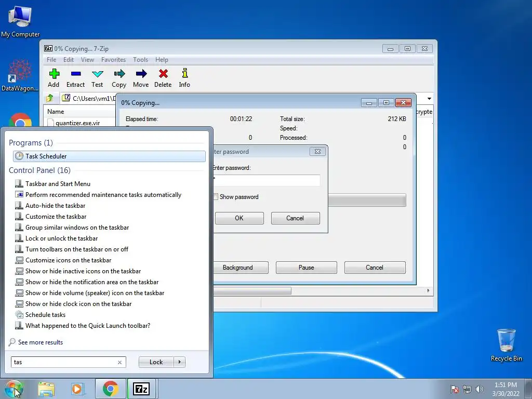Click the horizontal scrollbar in 7-Zip file list
Viewport: 532px width, 399px height.
pyautogui.click(x=252, y=291)
